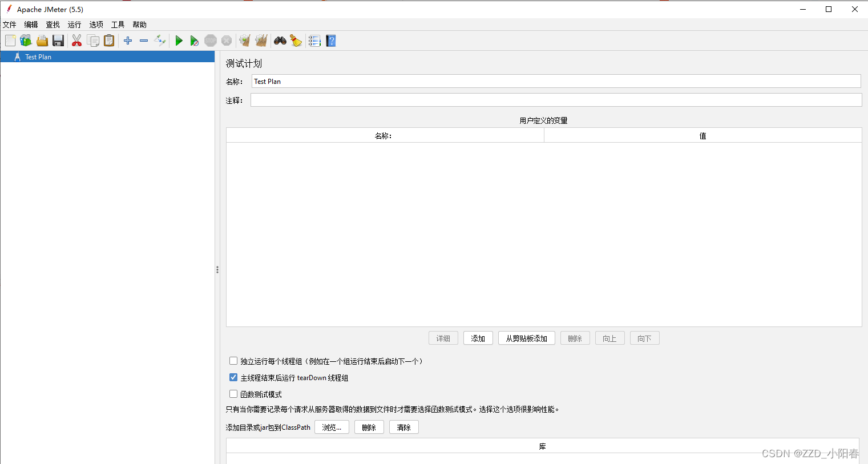Save the test plan with floppy icon
The height and width of the screenshot is (464, 868).
click(58, 41)
